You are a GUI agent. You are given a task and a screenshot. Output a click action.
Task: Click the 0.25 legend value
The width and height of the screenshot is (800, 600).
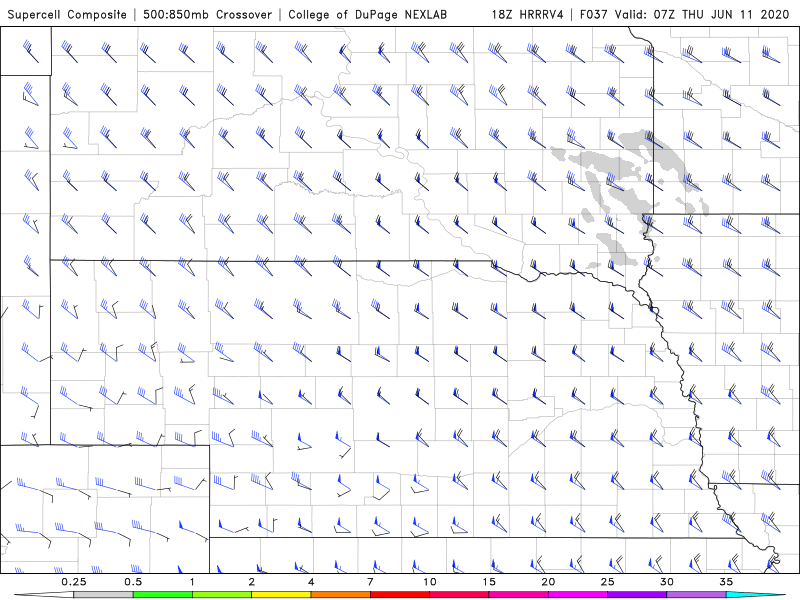74,582
